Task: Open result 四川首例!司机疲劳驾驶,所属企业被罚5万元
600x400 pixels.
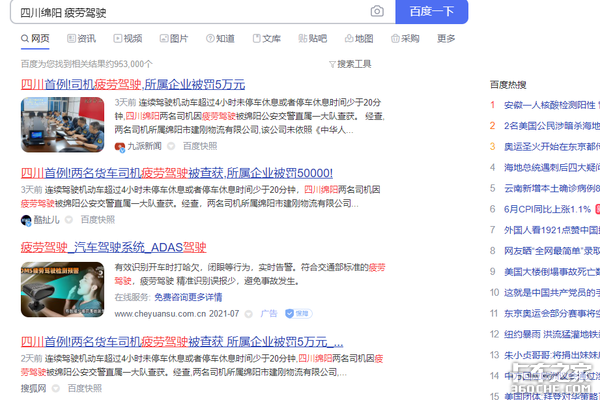Action: [133, 85]
